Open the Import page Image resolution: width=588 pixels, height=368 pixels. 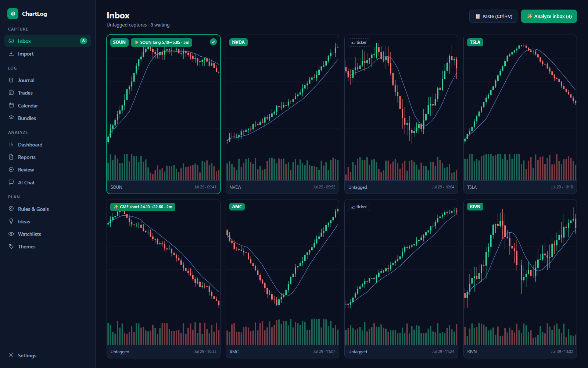[x=47, y=53]
